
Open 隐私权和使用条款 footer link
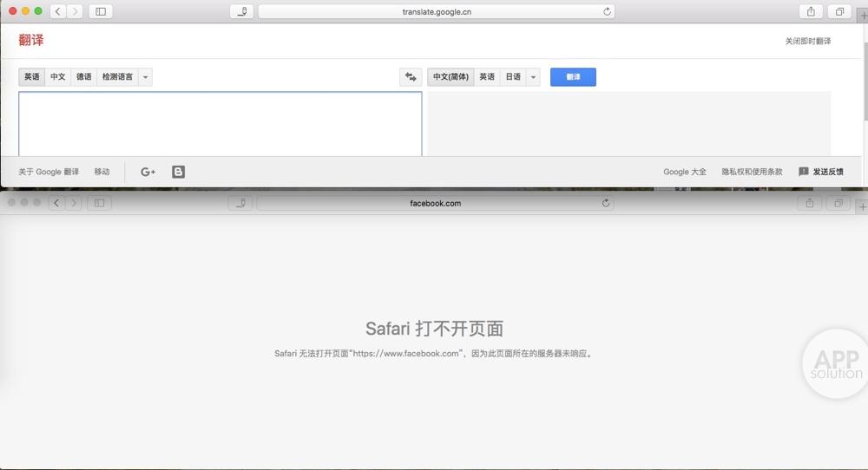(752, 172)
